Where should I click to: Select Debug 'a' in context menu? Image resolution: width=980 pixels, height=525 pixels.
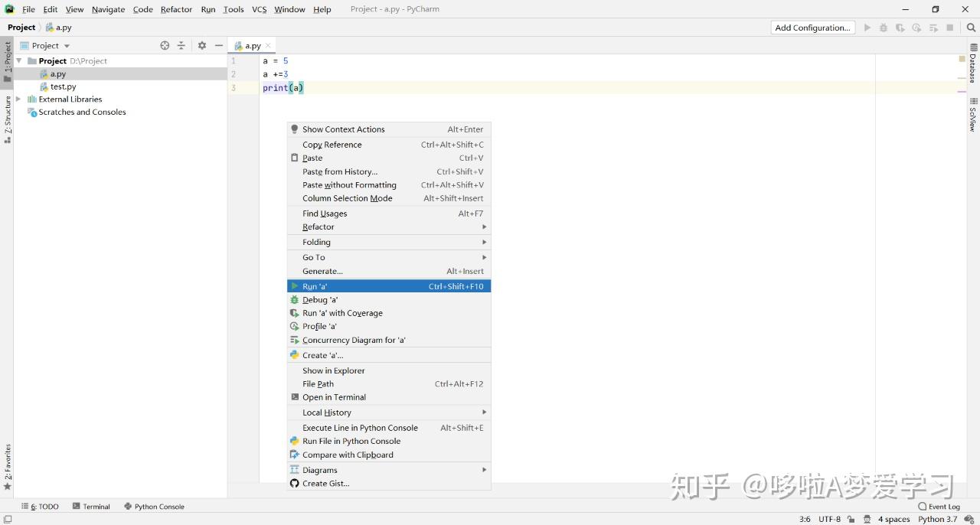(389, 300)
